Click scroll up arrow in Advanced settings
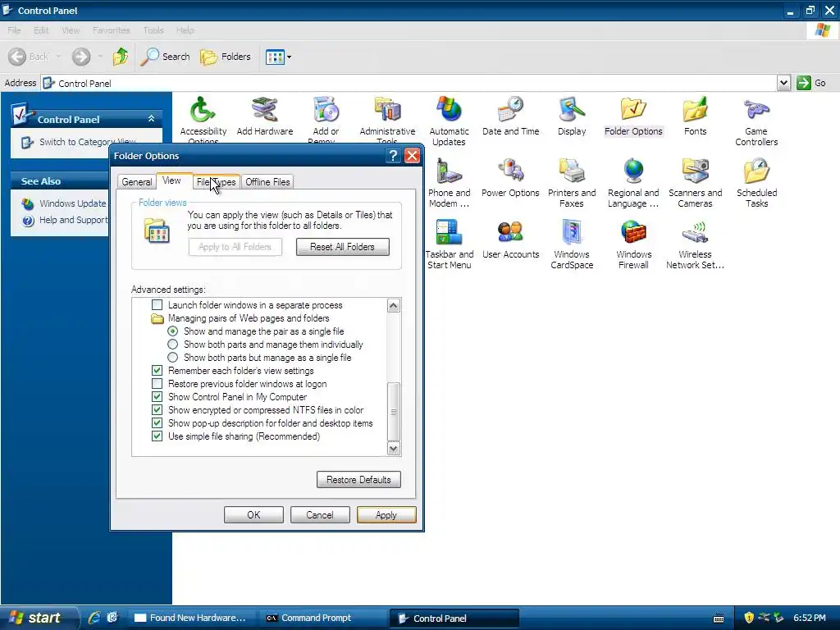Image resolution: width=840 pixels, height=630 pixels. tap(393, 305)
